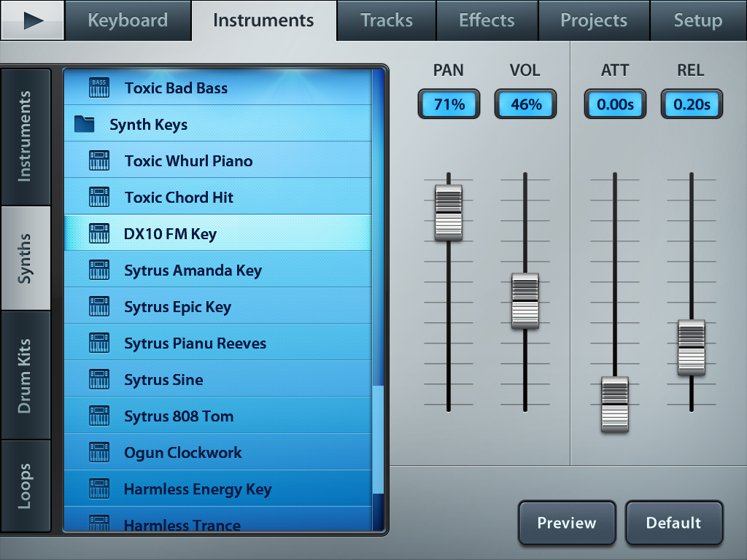The image size is (747, 560).
Task: Collapse the Synth Keys folder
Action: pos(217,124)
